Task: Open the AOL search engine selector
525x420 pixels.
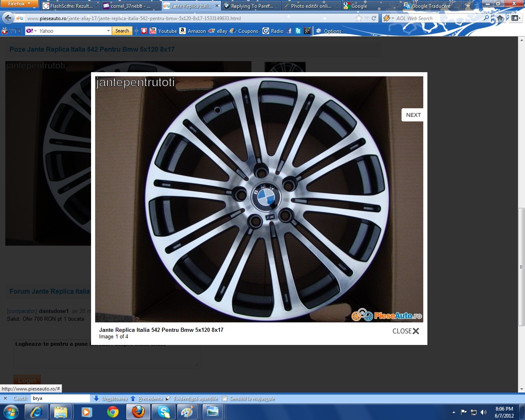Action: pyautogui.click(x=388, y=18)
